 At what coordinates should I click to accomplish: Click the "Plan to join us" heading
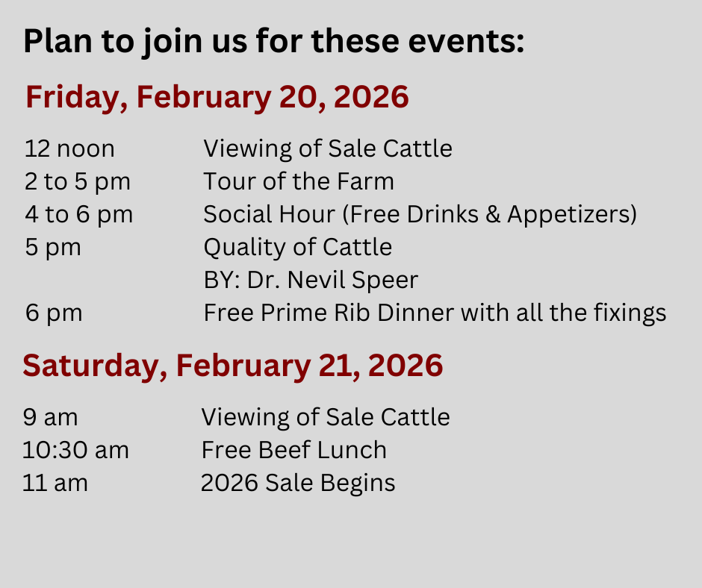click(x=274, y=43)
